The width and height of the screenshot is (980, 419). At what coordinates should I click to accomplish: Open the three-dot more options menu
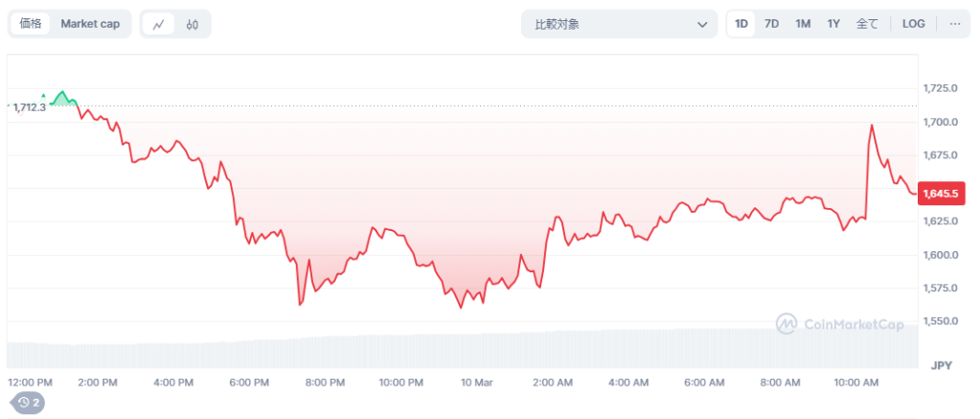coord(954,24)
